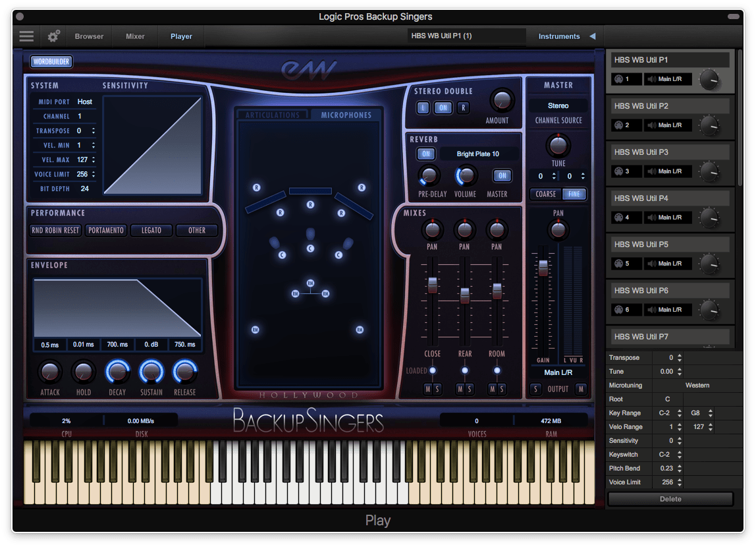Click the LEGATO button

tap(151, 231)
